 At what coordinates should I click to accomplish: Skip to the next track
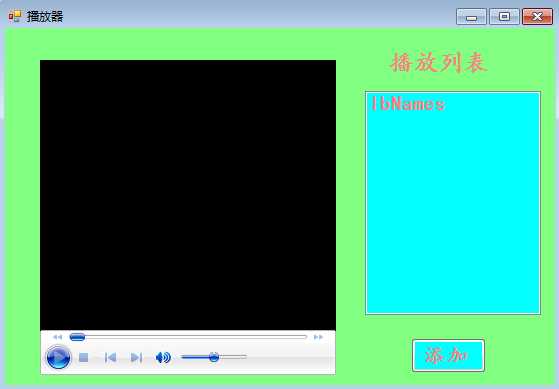[x=137, y=357]
